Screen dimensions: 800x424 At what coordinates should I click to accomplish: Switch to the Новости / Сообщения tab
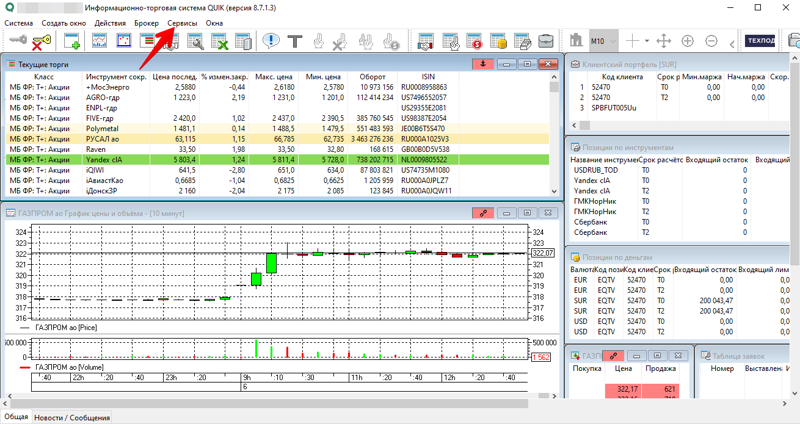pos(72,417)
